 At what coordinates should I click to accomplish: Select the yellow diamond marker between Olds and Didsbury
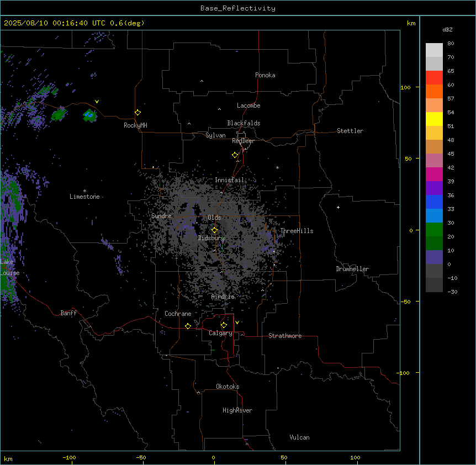pyautogui.click(x=215, y=230)
